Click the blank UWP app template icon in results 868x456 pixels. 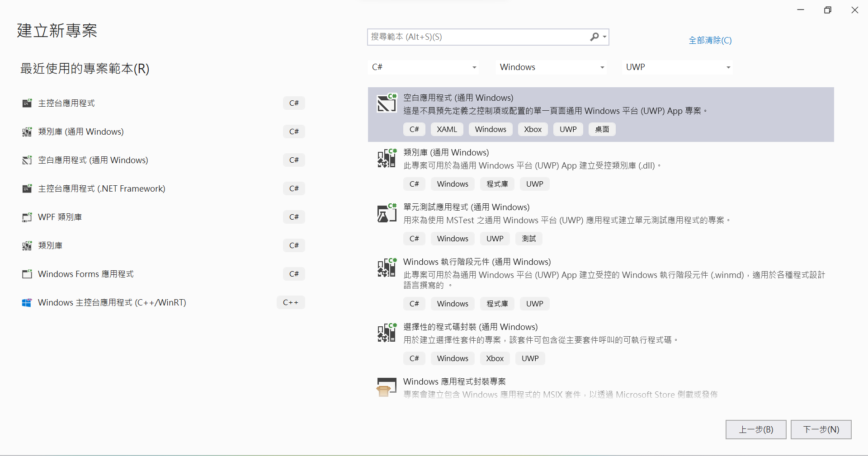click(x=387, y=103)
